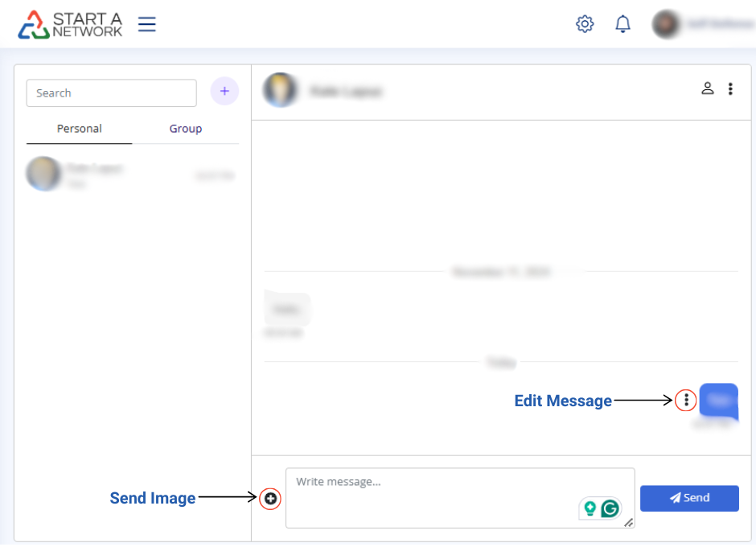Click the person profile icon in chat header
This screenshot has width=756, height=547.
(708, 88)
